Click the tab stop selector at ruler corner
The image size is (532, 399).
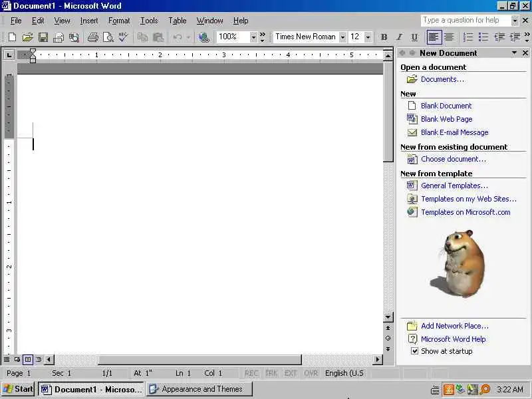coord(9,55)
